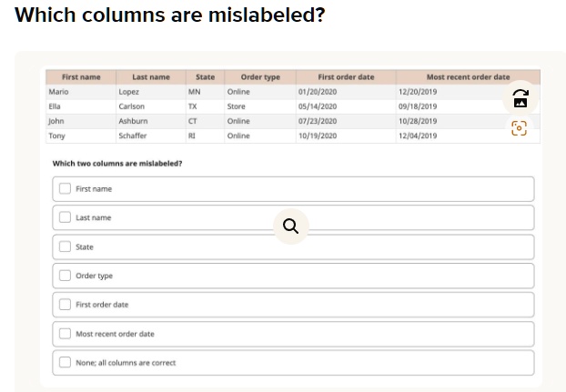The width and height of the screenshot is (566, 392).
Task: Select the Order type checkbox
Action: (65, 276)
